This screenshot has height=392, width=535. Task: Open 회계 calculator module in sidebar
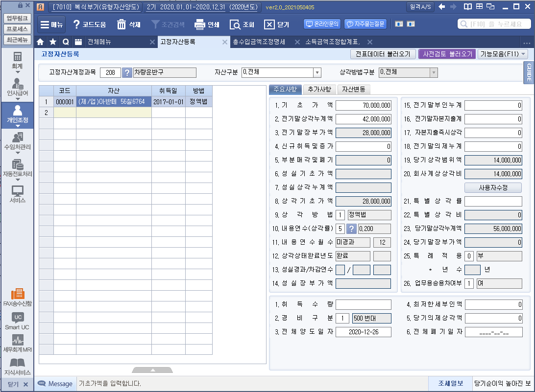(x=18, y=60)
